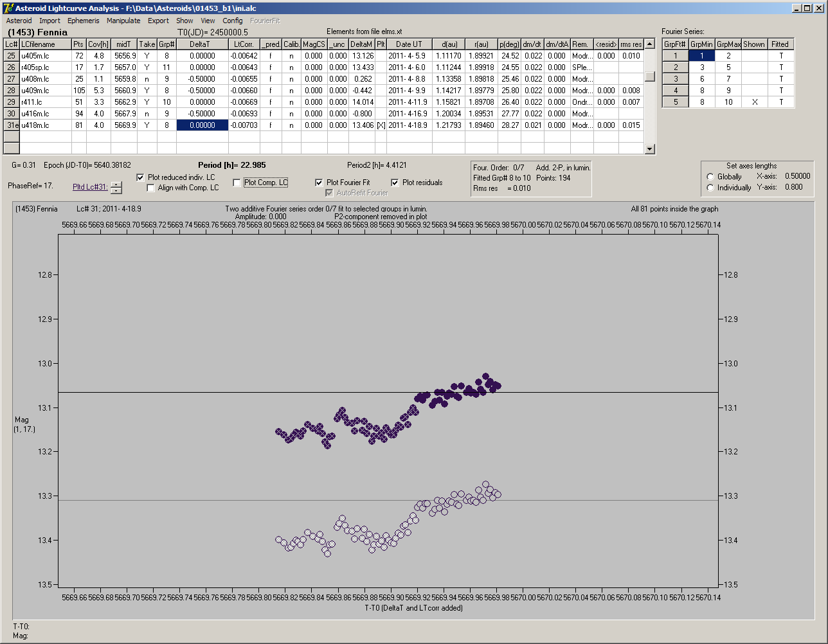Select row header 26 in lightcurve table
Screen dimensions: 828x644
click(x=12, y=67)
